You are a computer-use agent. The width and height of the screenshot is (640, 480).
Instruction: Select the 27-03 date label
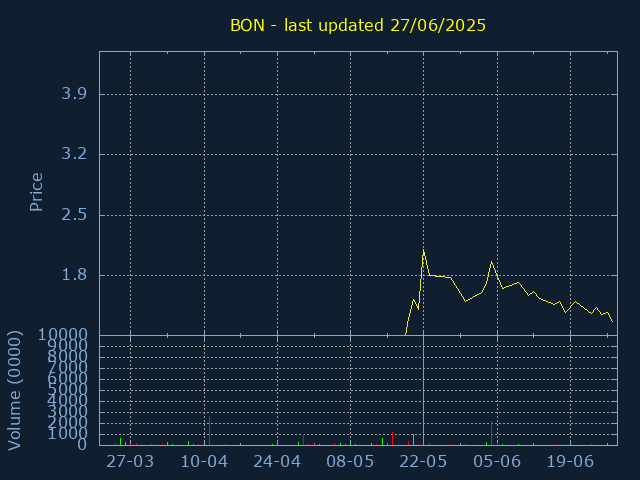coord(130,462)
